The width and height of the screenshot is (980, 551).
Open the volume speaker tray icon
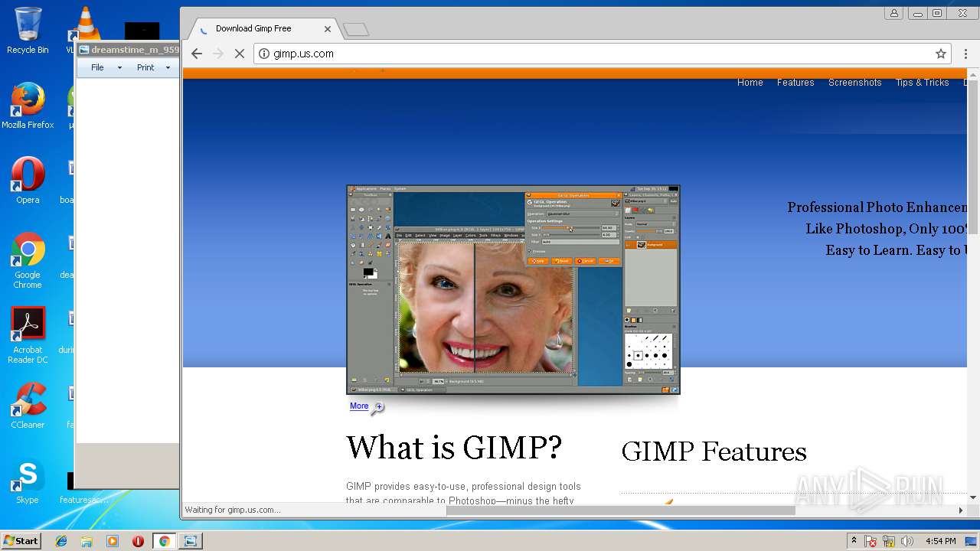pos(907,541)
